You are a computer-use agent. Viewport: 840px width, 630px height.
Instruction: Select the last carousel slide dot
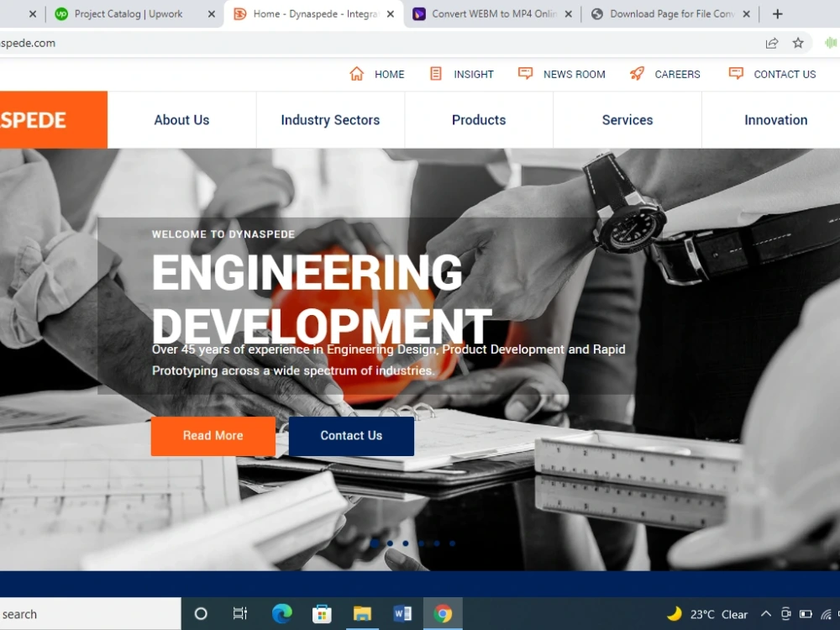click(453, 543)
